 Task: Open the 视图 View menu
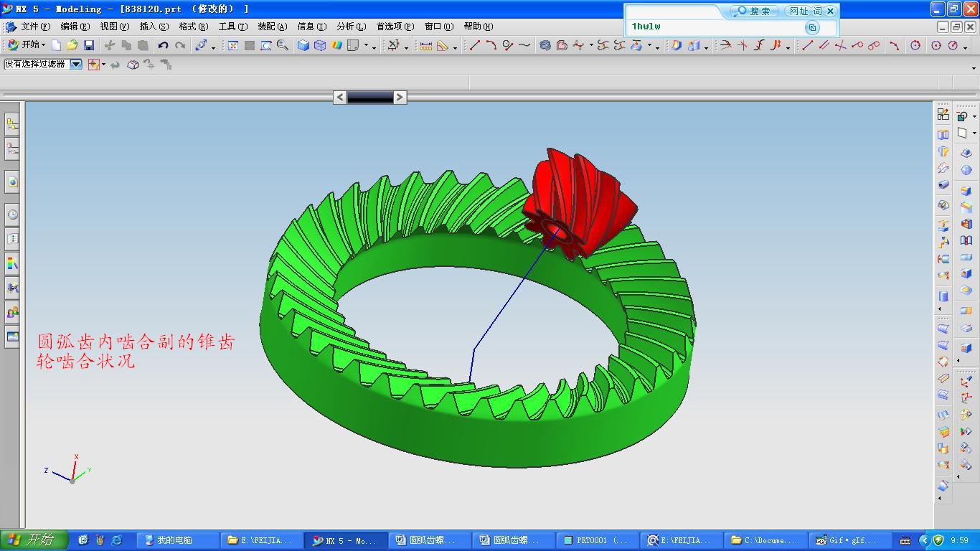point(115,27)
